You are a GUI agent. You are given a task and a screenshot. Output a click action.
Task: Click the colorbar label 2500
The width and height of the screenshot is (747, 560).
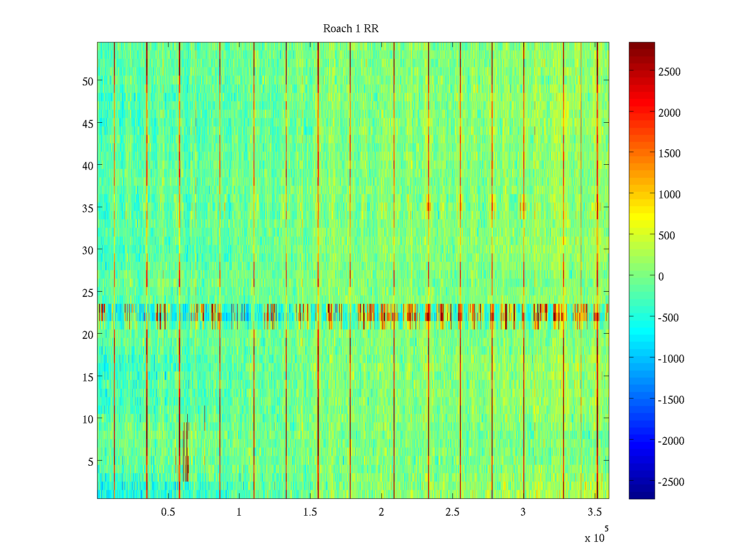[x=669, y=72]
